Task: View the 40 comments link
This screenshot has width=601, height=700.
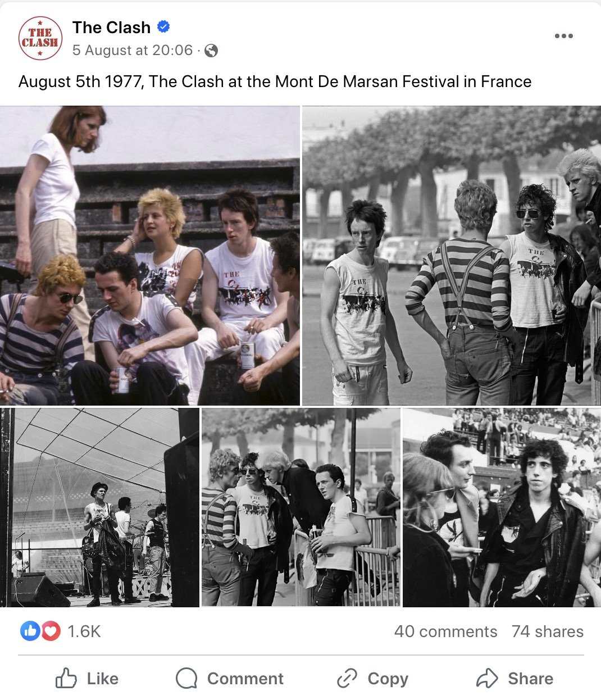Action: (x=445, y=631)
